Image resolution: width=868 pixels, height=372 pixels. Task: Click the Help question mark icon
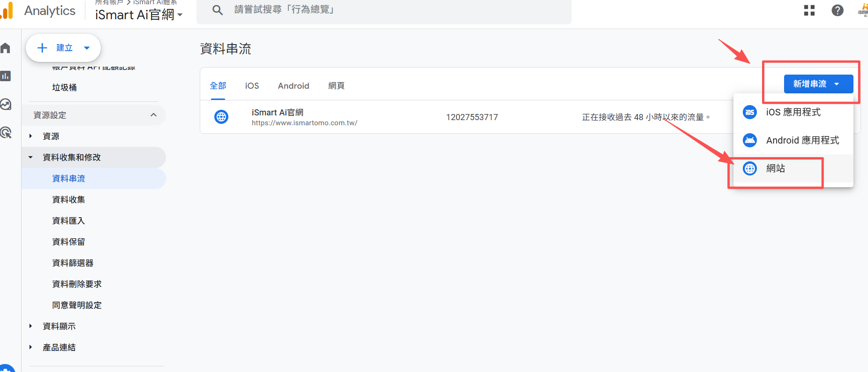(837, 10)
